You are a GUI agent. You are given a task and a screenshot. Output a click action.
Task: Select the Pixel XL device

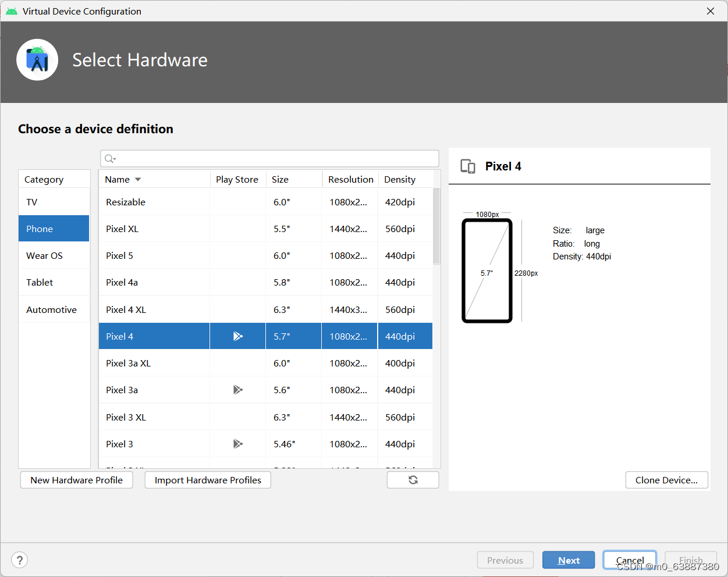click(x=266, y=229)
